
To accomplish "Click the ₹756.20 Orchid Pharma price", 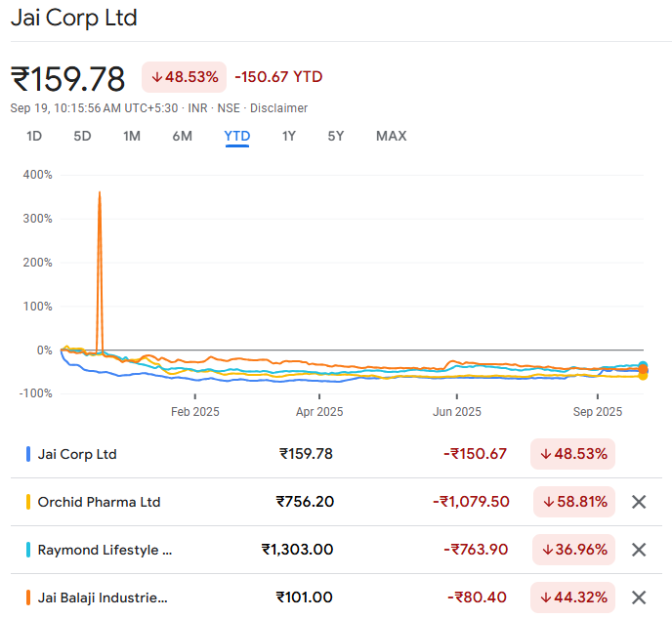I will click(x=305, y=502).
